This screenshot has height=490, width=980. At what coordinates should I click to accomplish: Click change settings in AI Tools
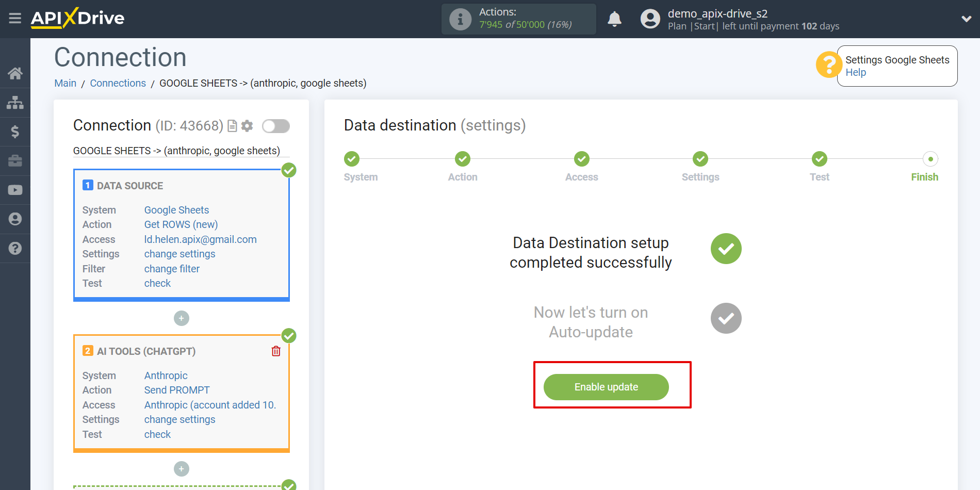179,419
